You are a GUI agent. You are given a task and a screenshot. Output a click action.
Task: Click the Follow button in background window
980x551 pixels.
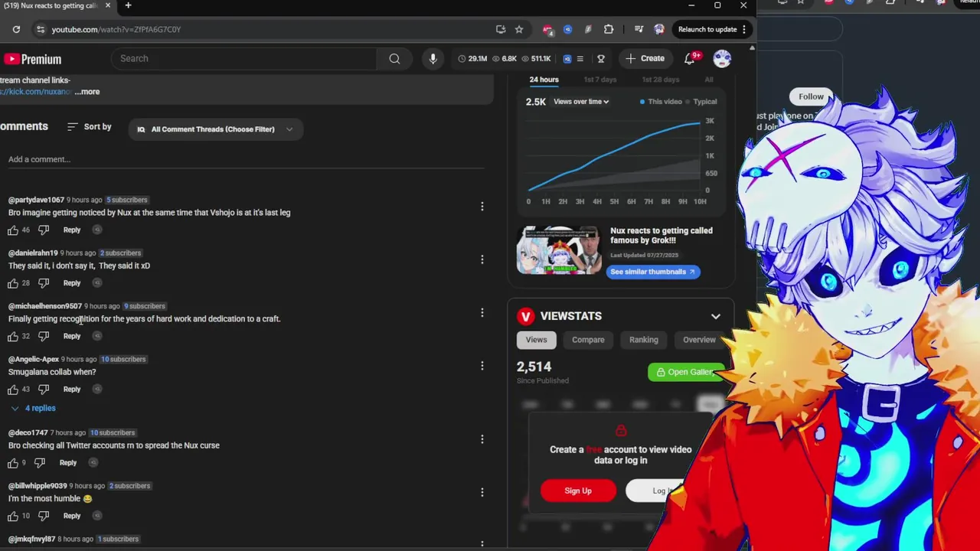[x=811, y=96]
